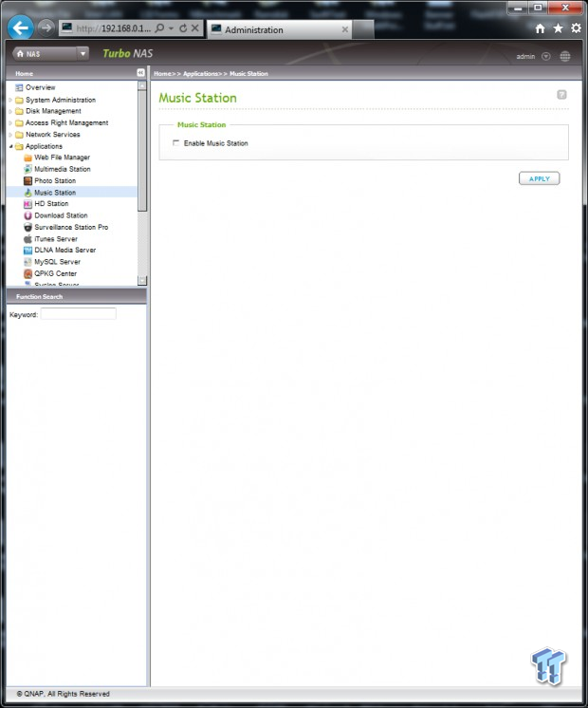This screenshot has height=708, width=588.
Task: Click the QPKG Center icon
Action: point(28,273)
